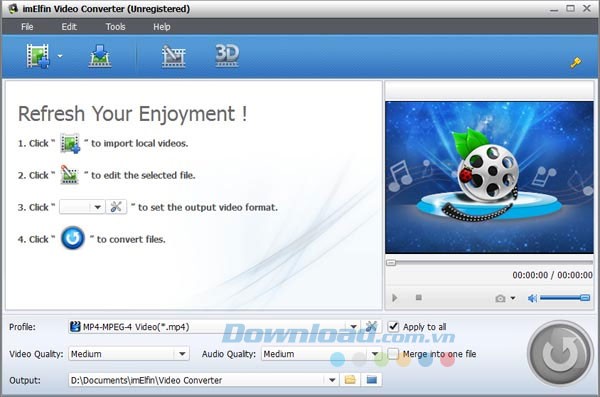
Task: Click the imElfin app icon in title bar
Action: click(13, 8)
